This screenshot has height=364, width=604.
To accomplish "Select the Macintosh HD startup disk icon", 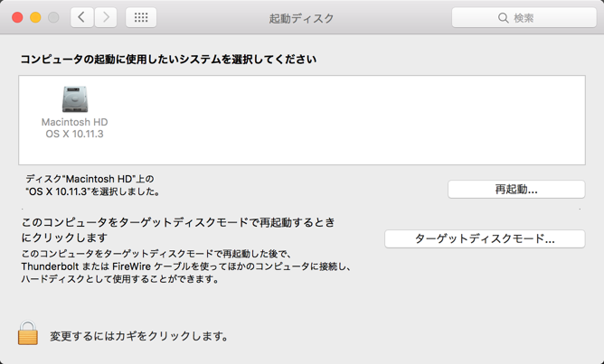I will pyautogui.click(x=75, y=99).
